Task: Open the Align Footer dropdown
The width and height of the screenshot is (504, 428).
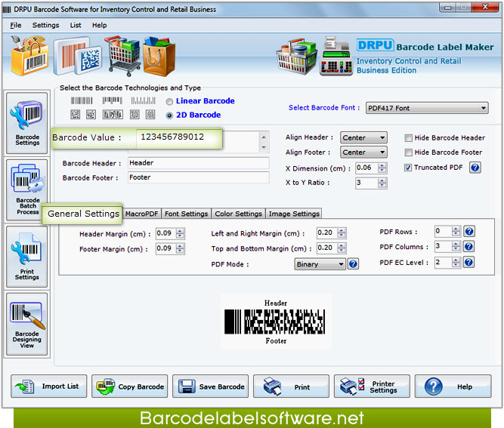Action: 363,152
